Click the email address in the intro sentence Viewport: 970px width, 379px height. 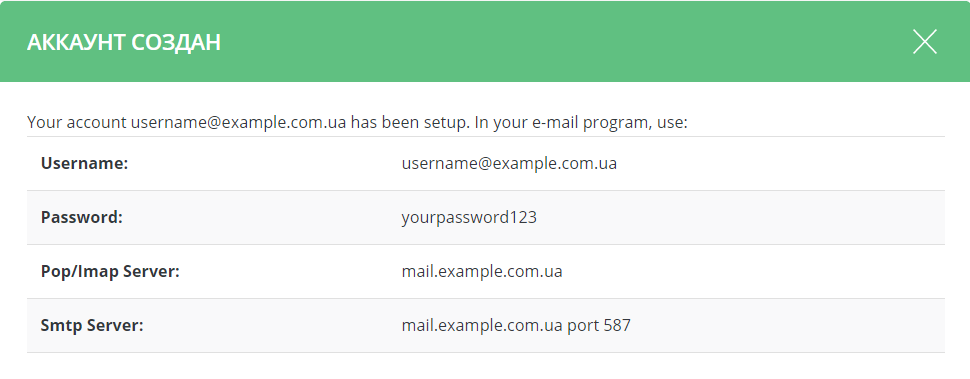(x=238, y=122)
